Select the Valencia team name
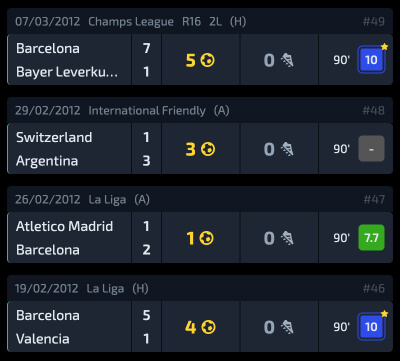The image size is (400, 361). [43, 339]
